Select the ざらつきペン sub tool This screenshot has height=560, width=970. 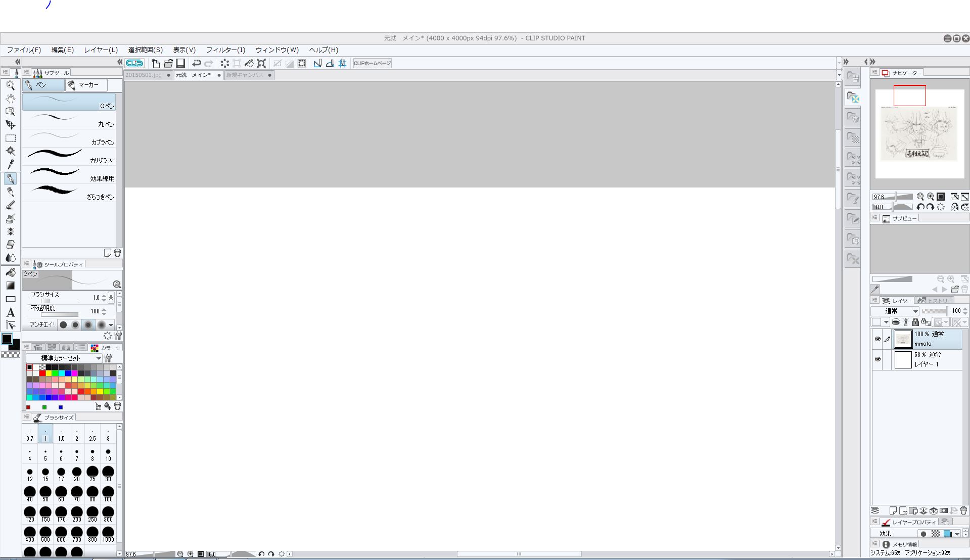click(69, 193)
